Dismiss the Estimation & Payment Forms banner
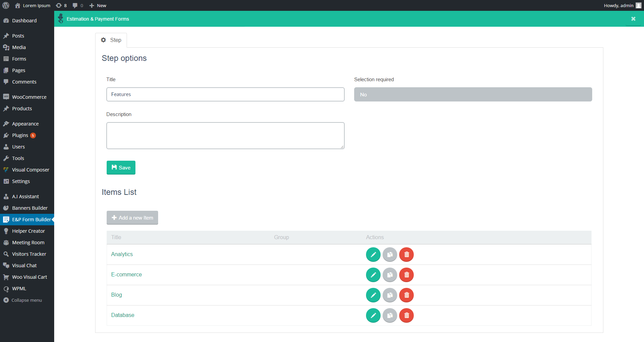This screenshot has width=644, height=342. click(633, 19)
